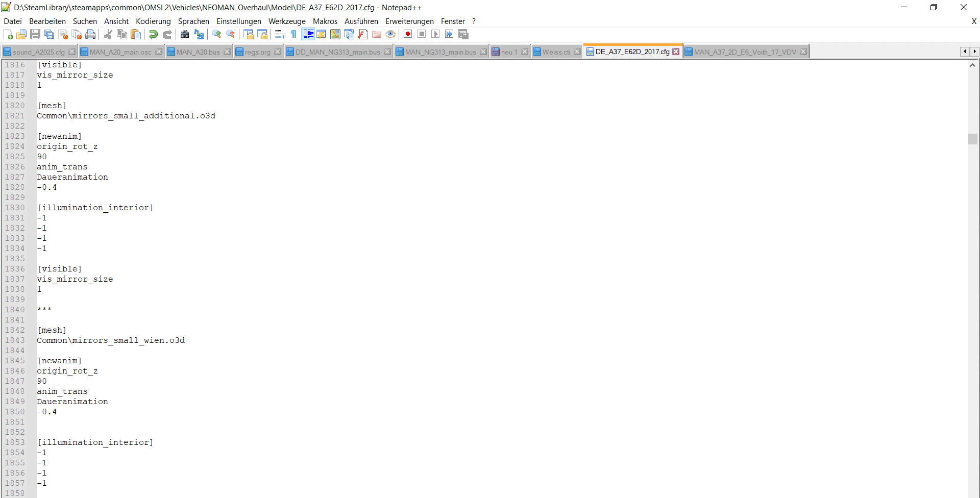Click the New file toolbar icon

(x=8, y=34)
